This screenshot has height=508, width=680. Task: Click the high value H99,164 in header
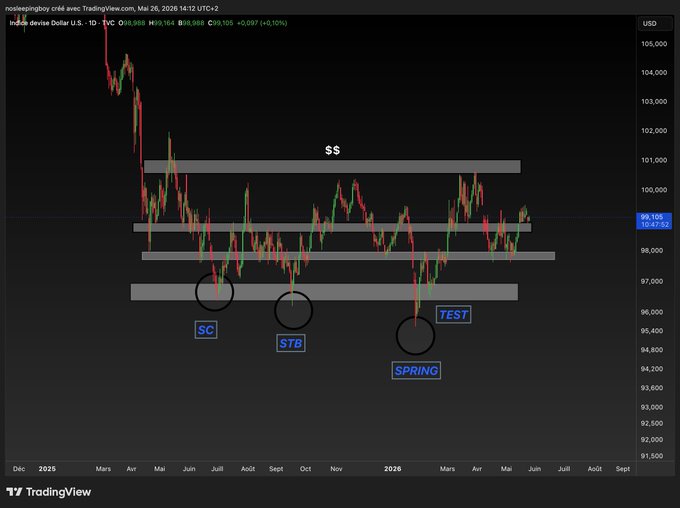161,23
